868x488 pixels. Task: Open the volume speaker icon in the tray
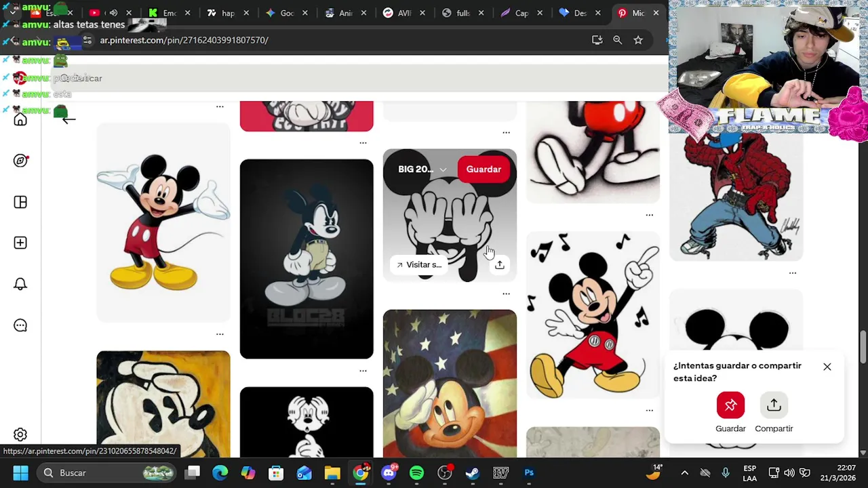point(789,473)
